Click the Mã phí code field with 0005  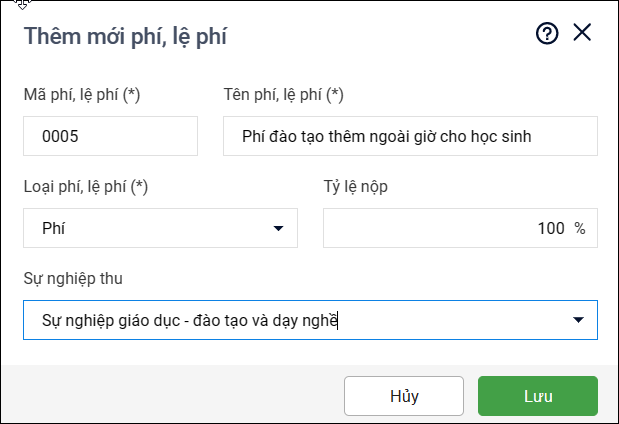(110, 136)
